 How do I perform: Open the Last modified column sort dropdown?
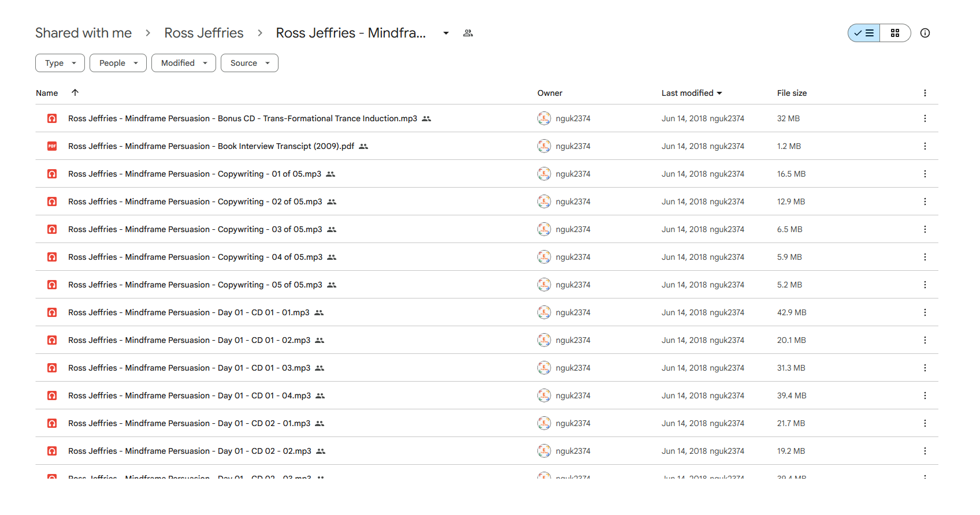click(x=692, y=93)
